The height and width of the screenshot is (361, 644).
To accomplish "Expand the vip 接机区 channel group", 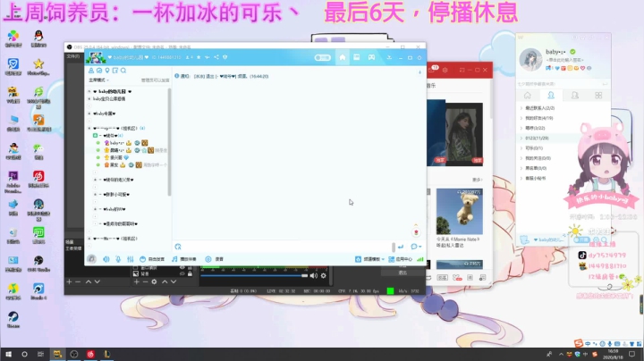I will tap(89, 129).
